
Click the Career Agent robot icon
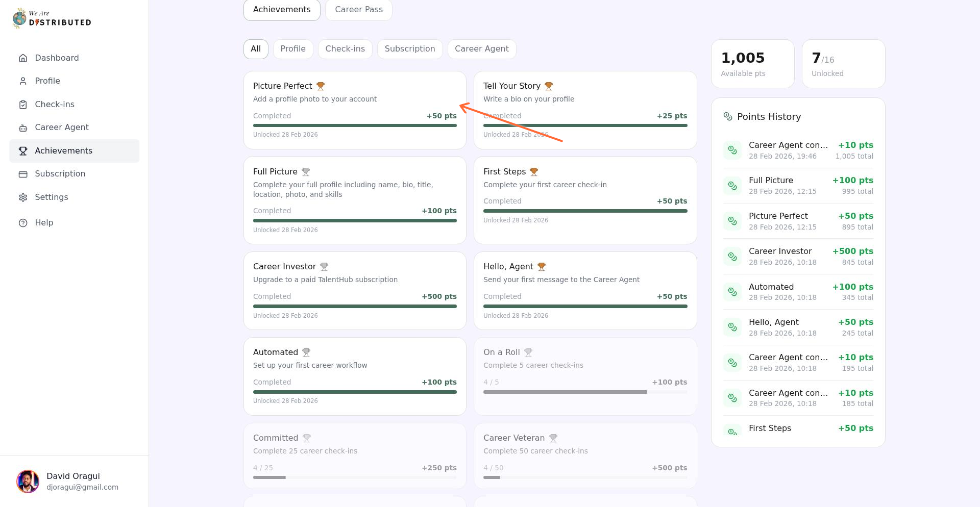pos(23,128)
